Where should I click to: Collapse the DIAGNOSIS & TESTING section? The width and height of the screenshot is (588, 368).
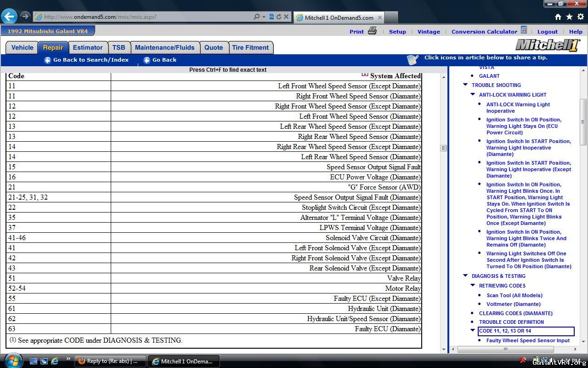[465, 276]
